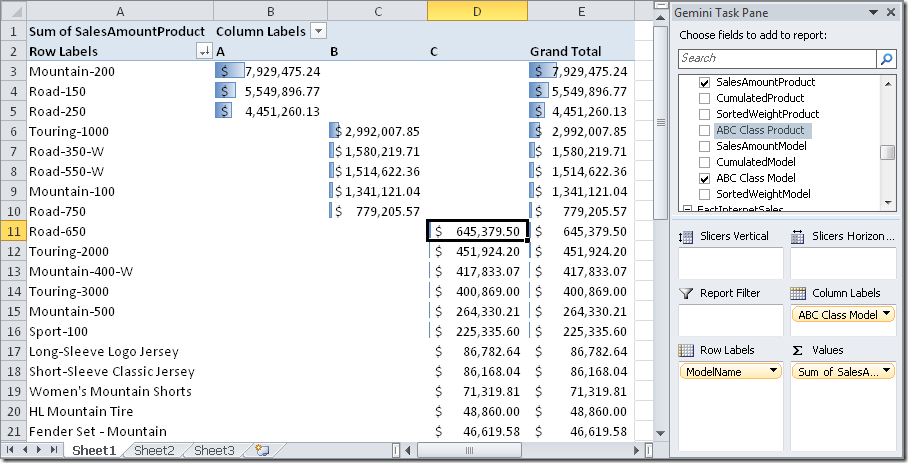Click the Slicers Vertical icon
The width and height of the screenshot is (908, 463).
coord(686,237)
